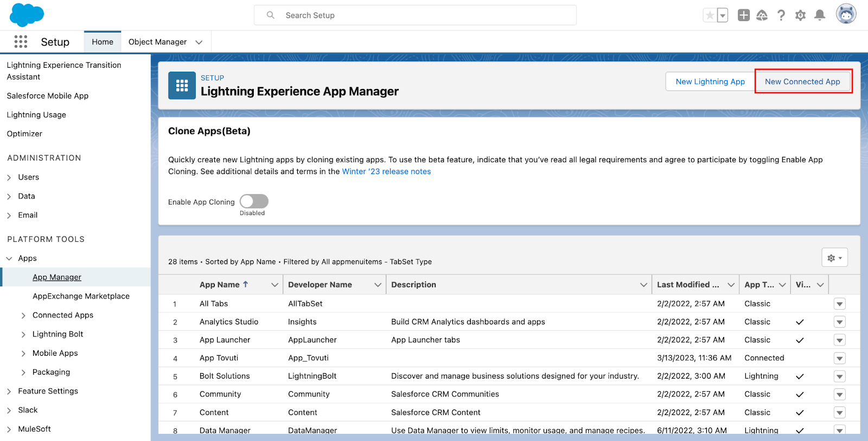
Task: Sort by Developer Name column header
Action: click(320, 284)
